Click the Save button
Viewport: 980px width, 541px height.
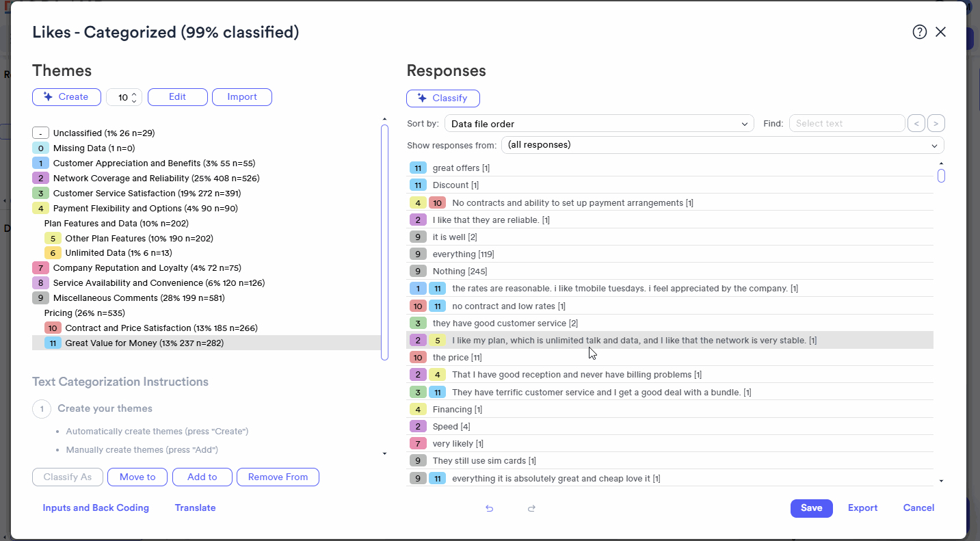[812, 508]
